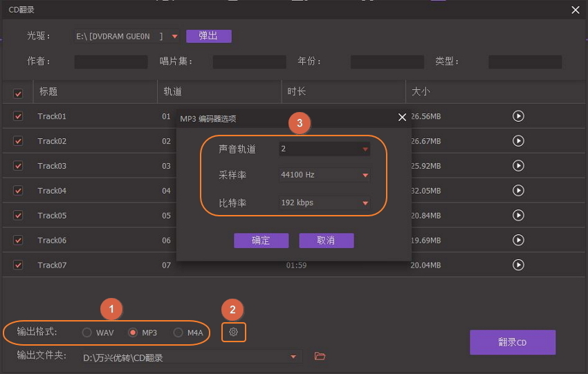The width and height of the screenshot is (588, 374).
Task: Play Track07 preview
Action: coord(518,265)
